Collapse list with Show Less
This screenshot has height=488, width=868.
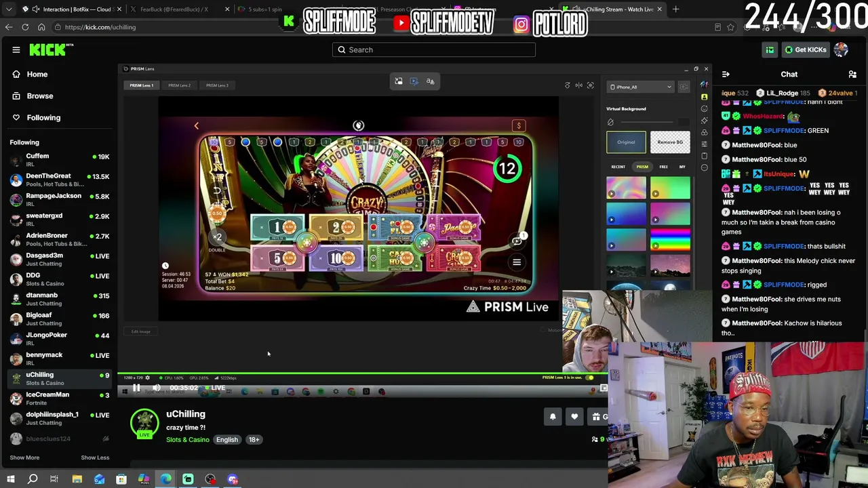coord(95,457)
